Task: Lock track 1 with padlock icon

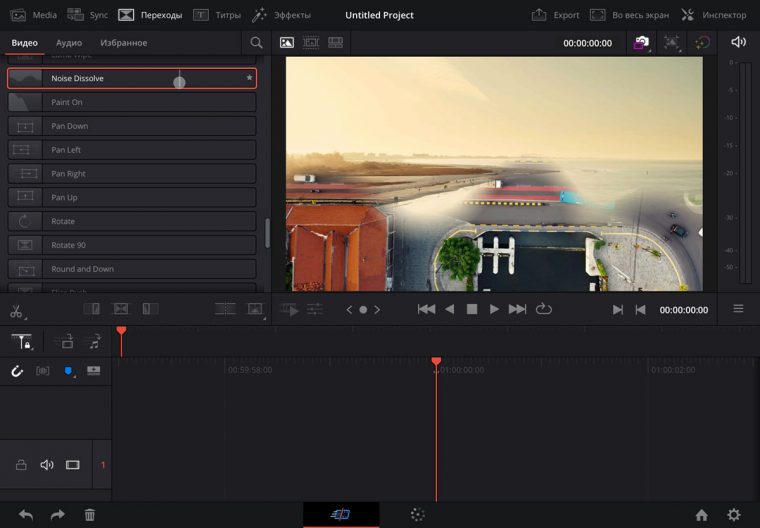Action: click(x=21, y=465)
